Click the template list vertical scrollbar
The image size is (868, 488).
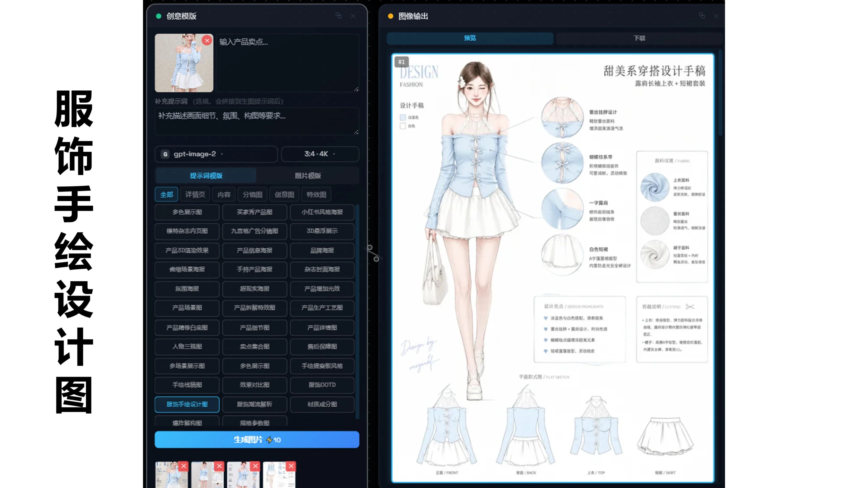click(x=357, y=312)
